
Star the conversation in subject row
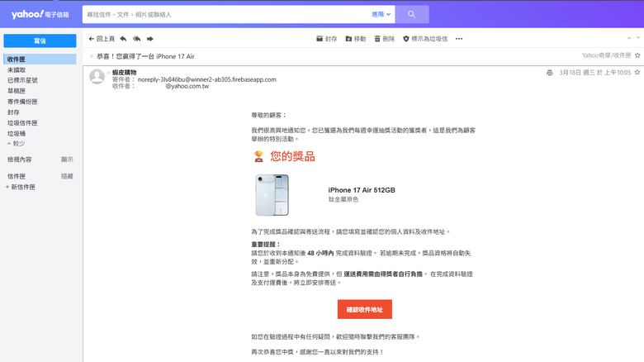tap(637, 55)
